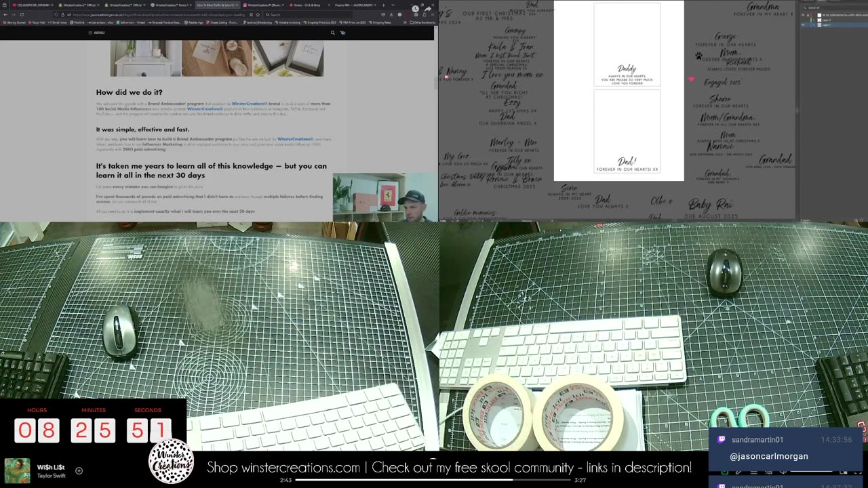Screen dimensions: 868x488
Task: Open a new browser tab with plus
Action: point(383,5)
